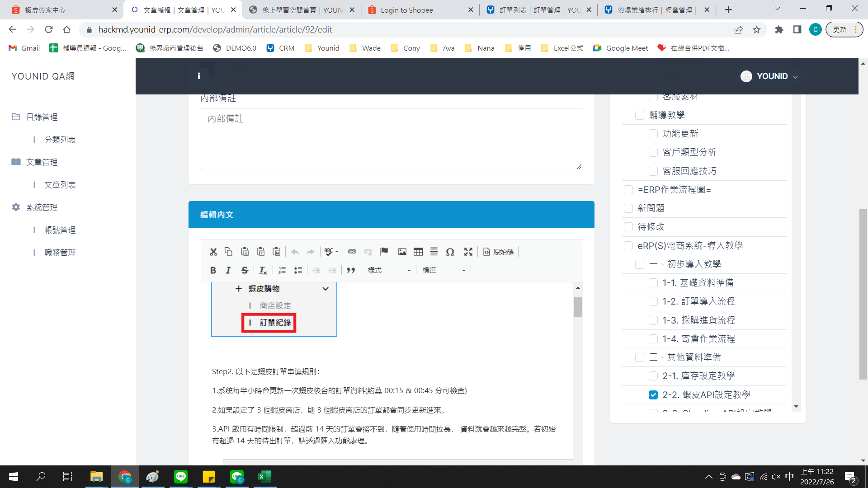868x488 pixels.
Task: Insert a table via the table icon
Action: click(x=418, y=252)
